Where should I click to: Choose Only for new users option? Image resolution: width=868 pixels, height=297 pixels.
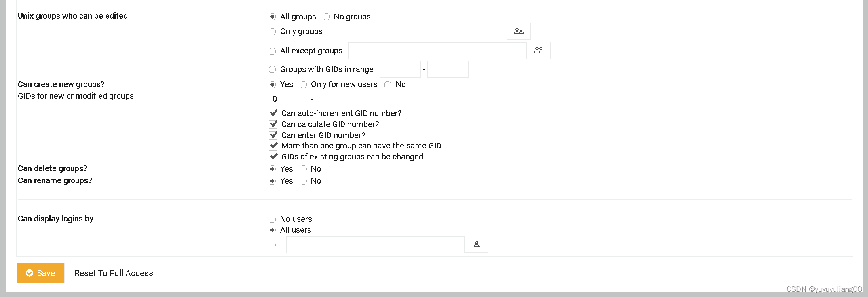(x=304, y=85)
